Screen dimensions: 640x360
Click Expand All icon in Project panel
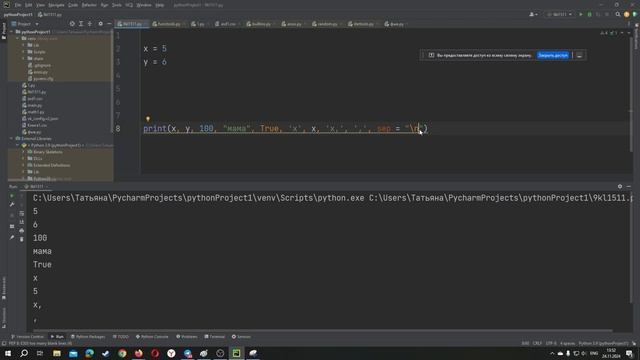point(81,24)
